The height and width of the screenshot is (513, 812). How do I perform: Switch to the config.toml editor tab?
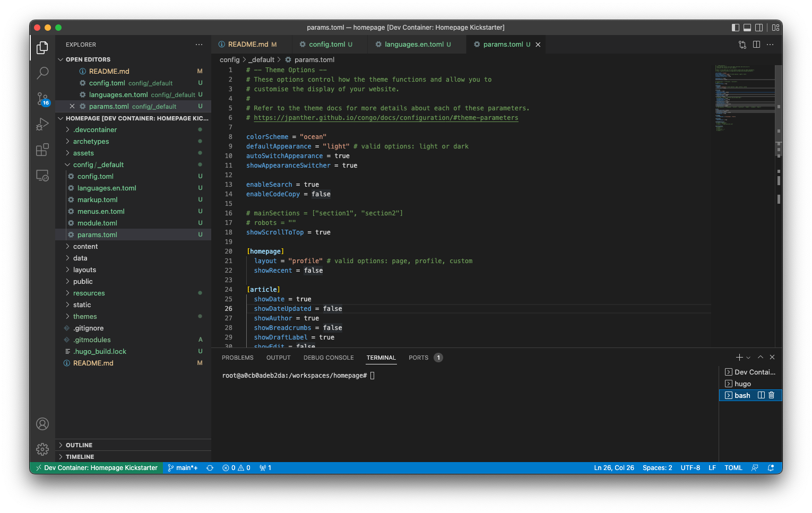click(326, 45)
